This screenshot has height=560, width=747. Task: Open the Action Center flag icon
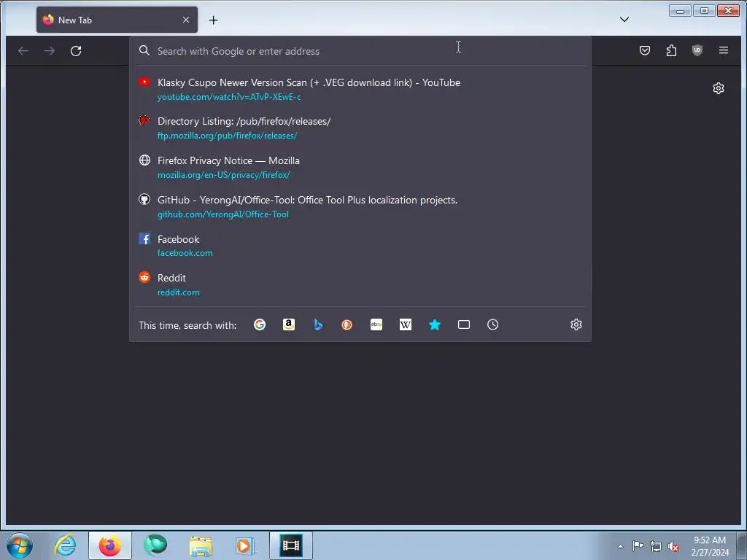[x=638, y=546]
